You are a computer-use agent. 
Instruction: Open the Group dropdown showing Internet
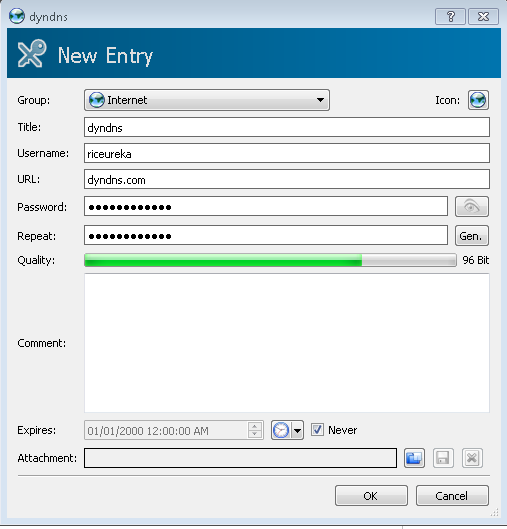tap(207, 100)
